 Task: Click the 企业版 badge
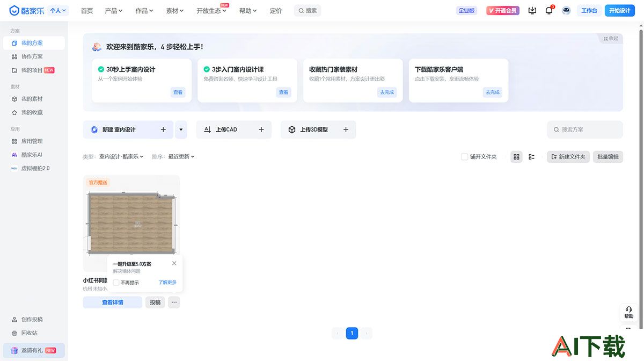(x=466, y=11)
